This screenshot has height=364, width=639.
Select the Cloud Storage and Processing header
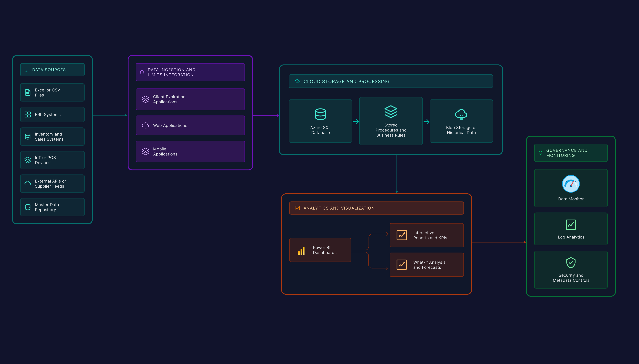pos(390,81)
